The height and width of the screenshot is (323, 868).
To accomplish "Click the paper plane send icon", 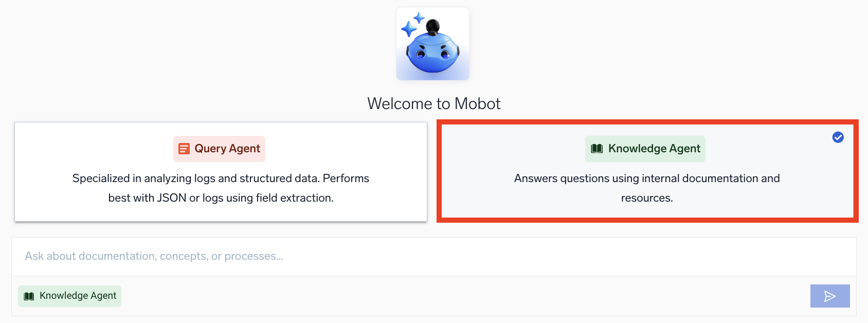I will (x=829, y=296).
